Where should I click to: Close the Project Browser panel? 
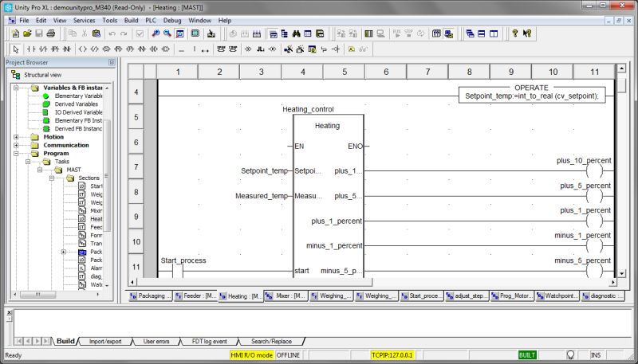(x=112, y=63)
